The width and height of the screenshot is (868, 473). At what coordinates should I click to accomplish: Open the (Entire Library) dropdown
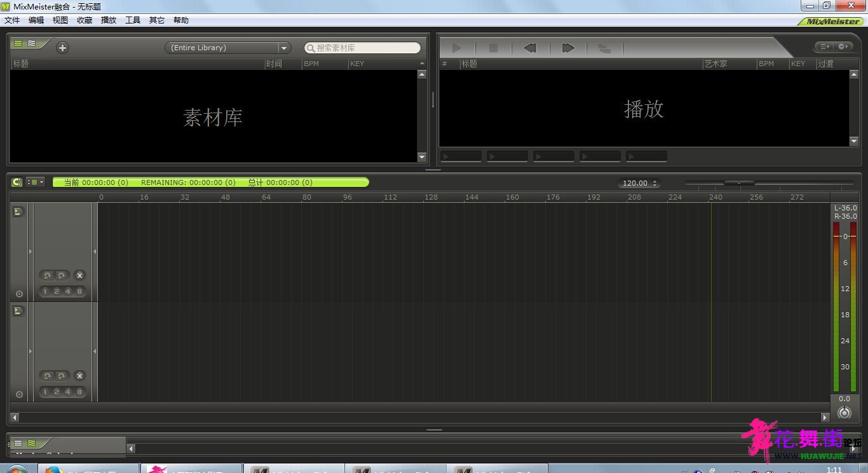point(227,48)
